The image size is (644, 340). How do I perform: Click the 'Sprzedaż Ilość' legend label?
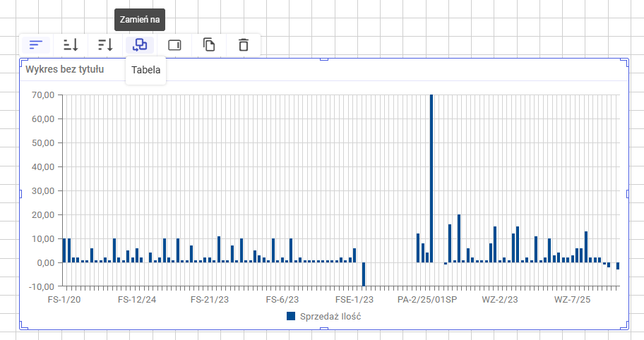330,317
